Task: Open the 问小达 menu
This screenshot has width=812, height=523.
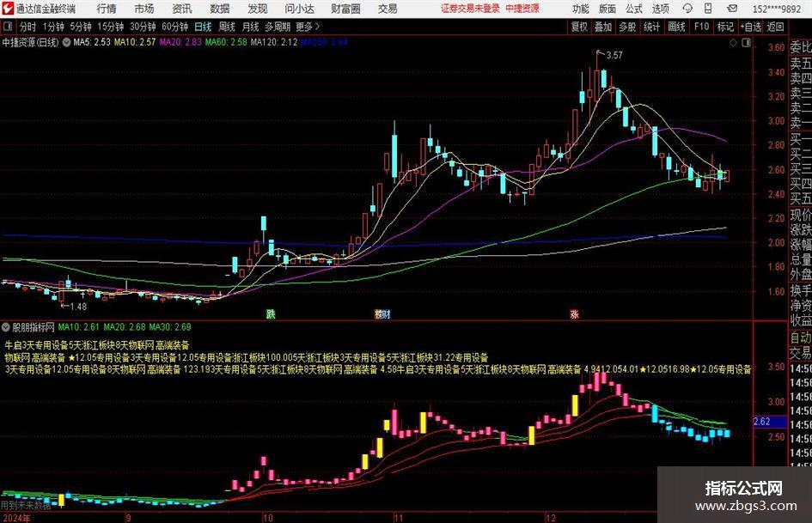Action: [x=299, y=9]
